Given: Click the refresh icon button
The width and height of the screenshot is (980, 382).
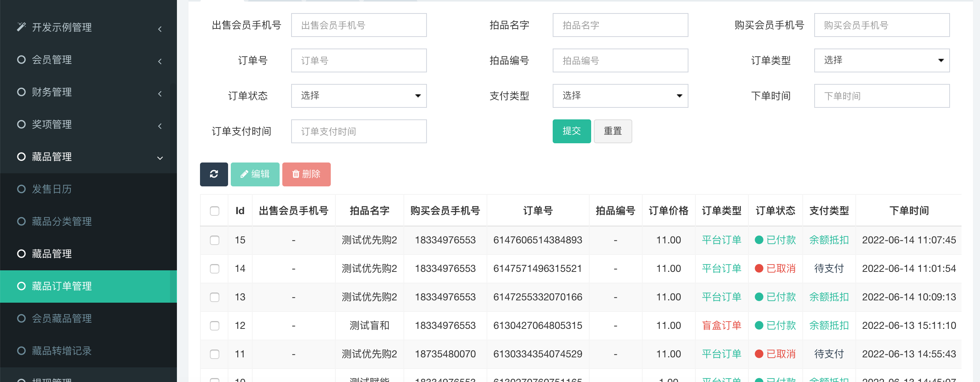Looking at the screenshot, I should pyautogui.click(x=214, y=174).
